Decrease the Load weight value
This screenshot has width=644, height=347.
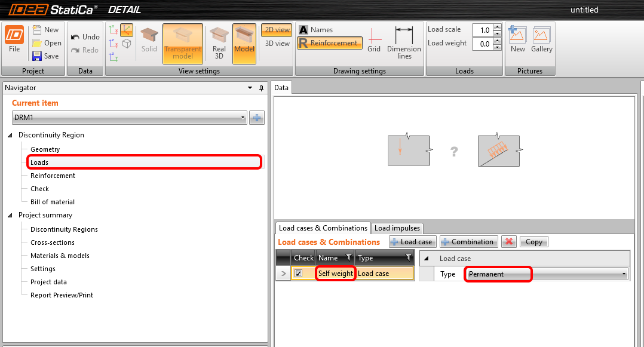coord(498,47)
